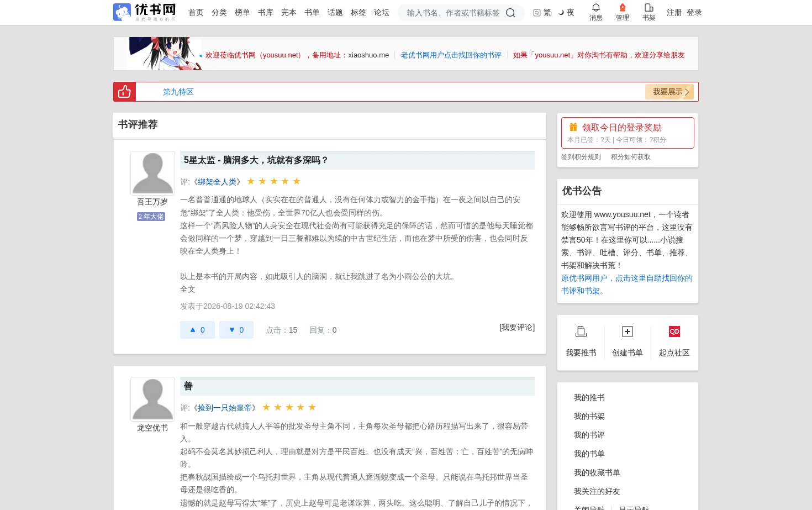Open 话题 navigation item
This screenshot has height=510, width=812.
(x=335, y=12)
